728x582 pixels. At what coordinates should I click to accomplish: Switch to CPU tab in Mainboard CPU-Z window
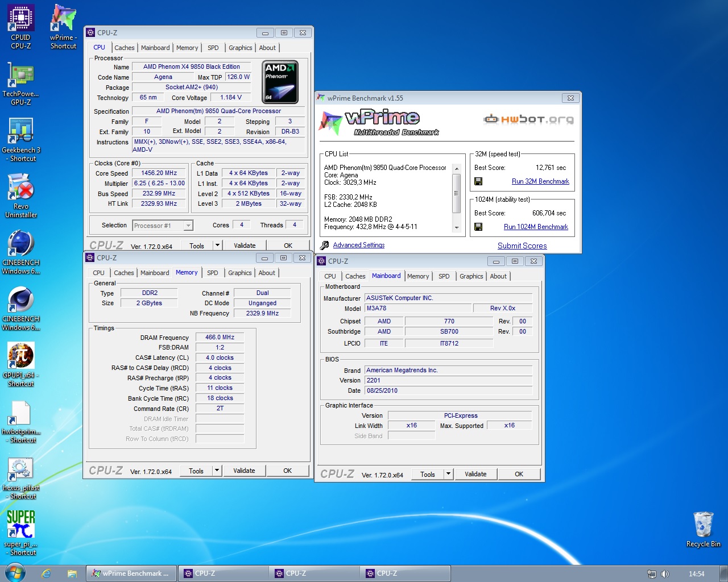pyautogui.click(x=330, y=276)
